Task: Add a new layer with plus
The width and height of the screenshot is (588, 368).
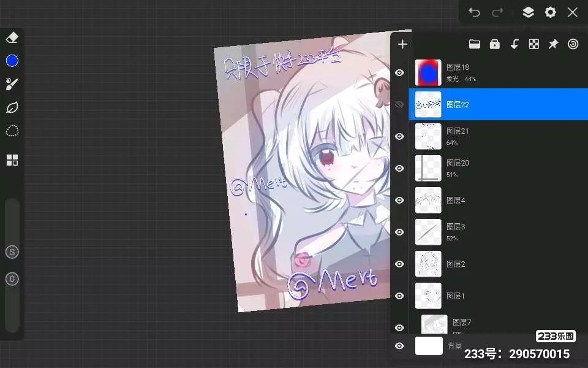Action: click(402, 44)
